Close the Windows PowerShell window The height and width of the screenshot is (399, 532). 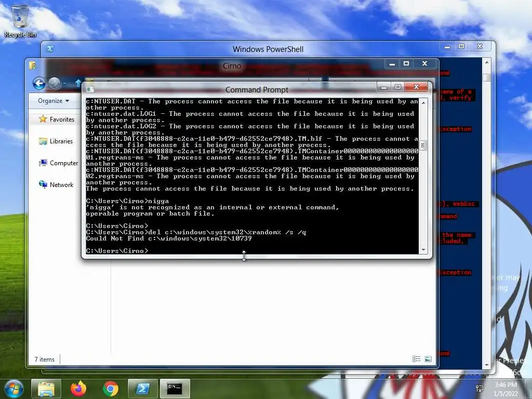480,46
